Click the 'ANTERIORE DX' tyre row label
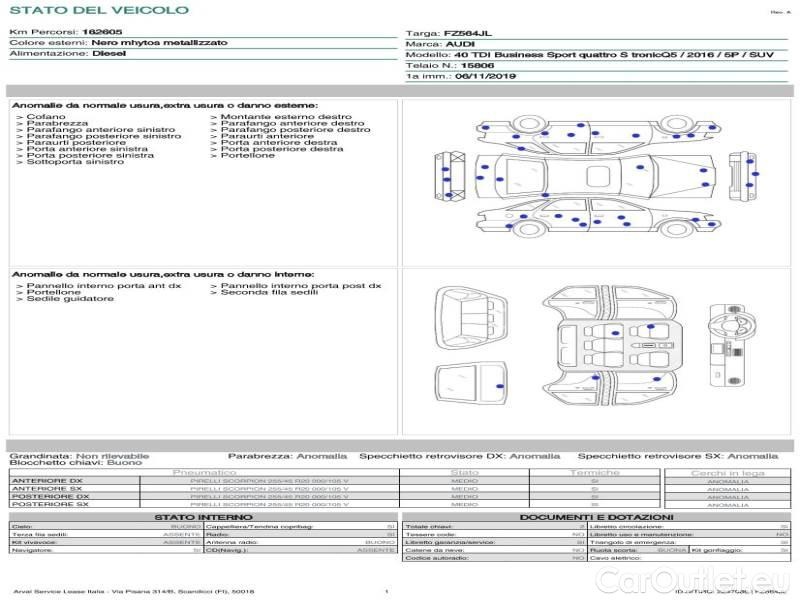 pyautogui.click(x=47, y=481)
